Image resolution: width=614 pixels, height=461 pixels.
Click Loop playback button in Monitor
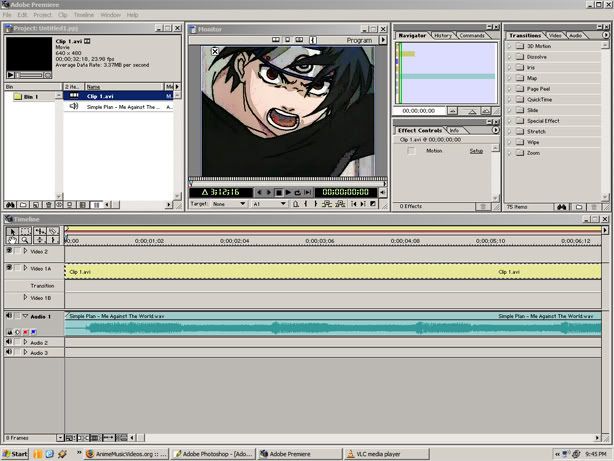click(298, 192)
